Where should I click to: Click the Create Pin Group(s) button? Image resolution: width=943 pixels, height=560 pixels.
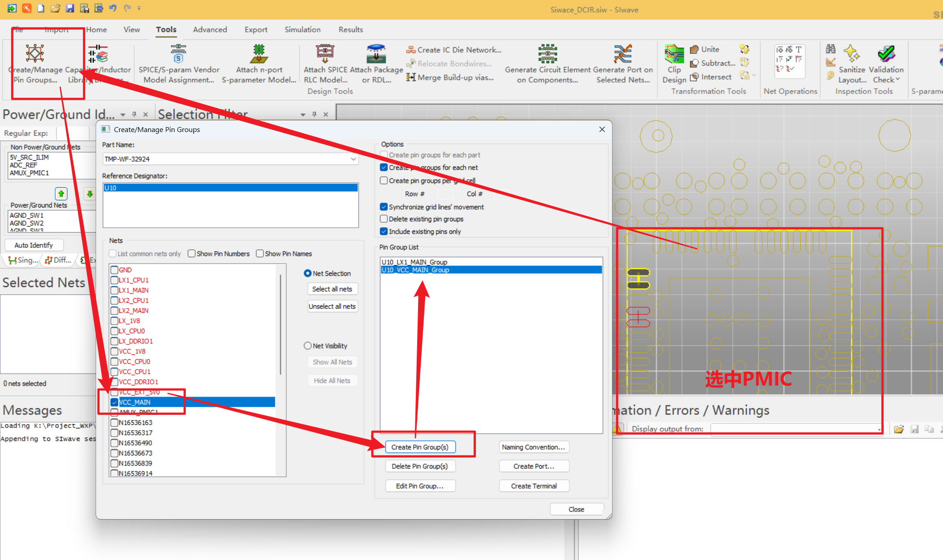(x=420, y=447)
